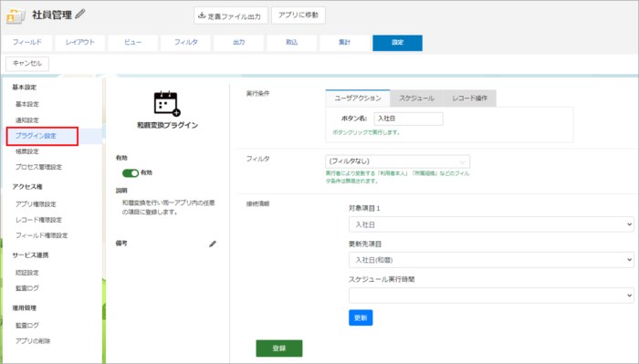This screenshot has height=364, width=639.
Task: Open 監査ログ under サービス連携
Action: 27,288
